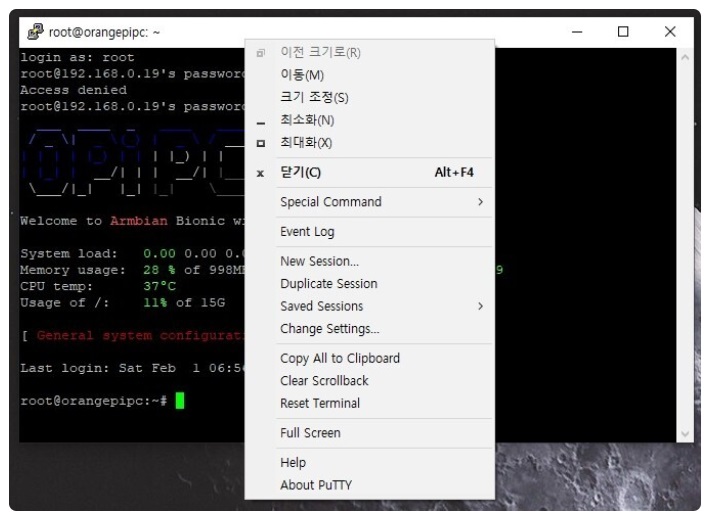Click the PuTTY icon in title bar
Image resolution: width=711 pixels, height=518 pixels.
(35, 32)
